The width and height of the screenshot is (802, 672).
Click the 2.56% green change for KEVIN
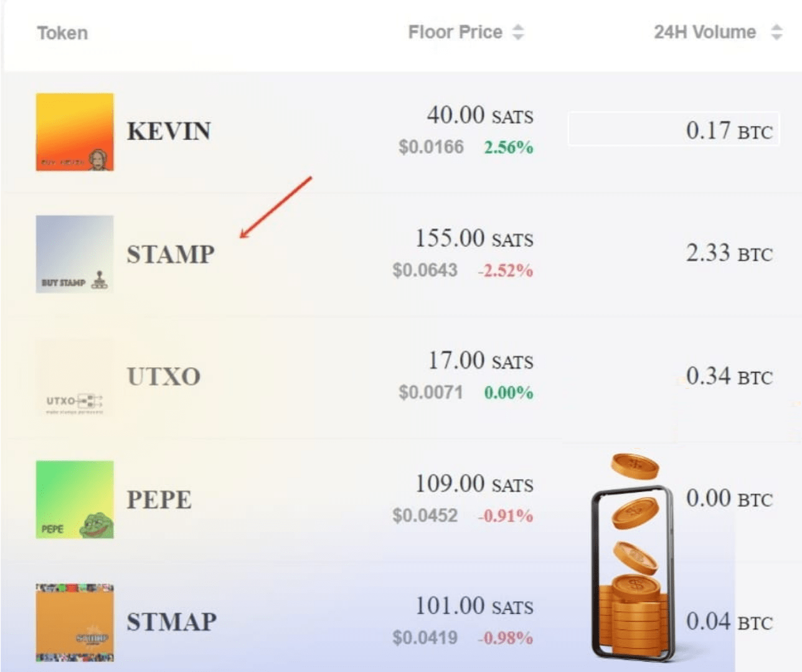coord(508,148)
